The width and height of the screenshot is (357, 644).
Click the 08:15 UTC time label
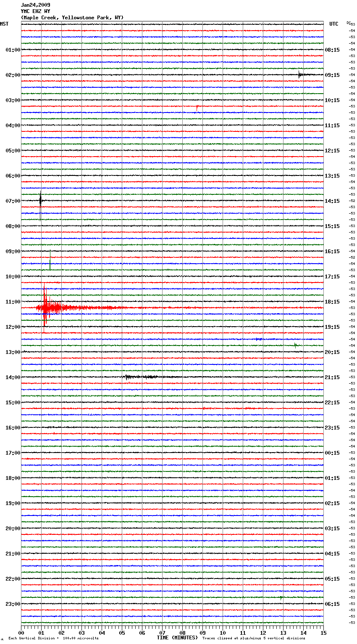(x=332, y=50)
